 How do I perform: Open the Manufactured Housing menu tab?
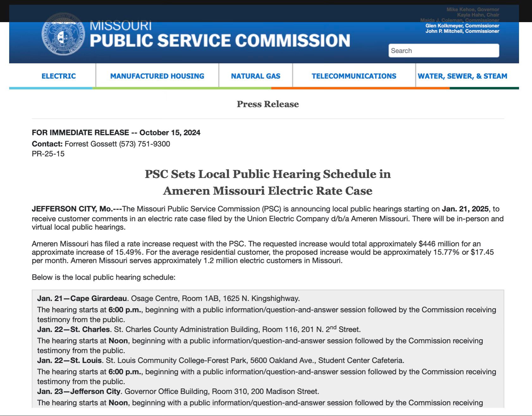[157, 76]
